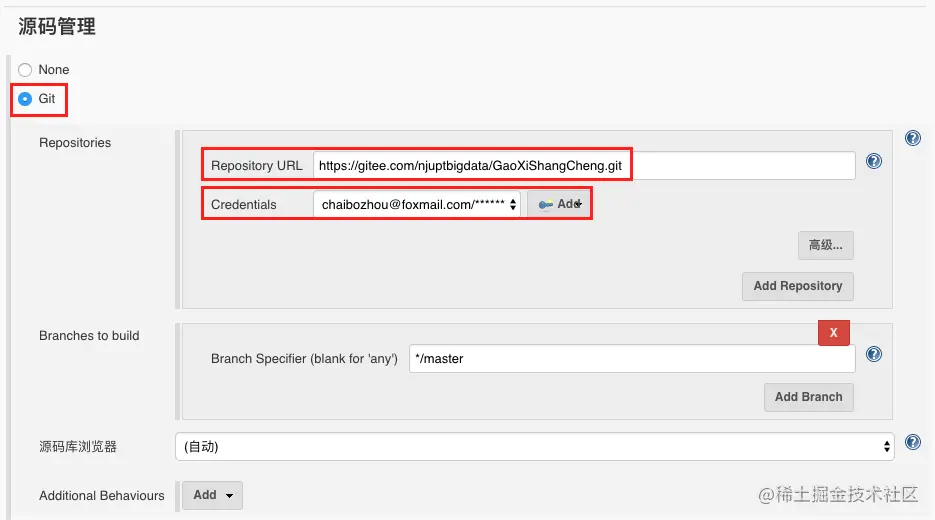Viewport: 935px width, 520px height.
Task: Click the Additional Behaviours label
Action: pyautogui.click(x=102, y=496)
